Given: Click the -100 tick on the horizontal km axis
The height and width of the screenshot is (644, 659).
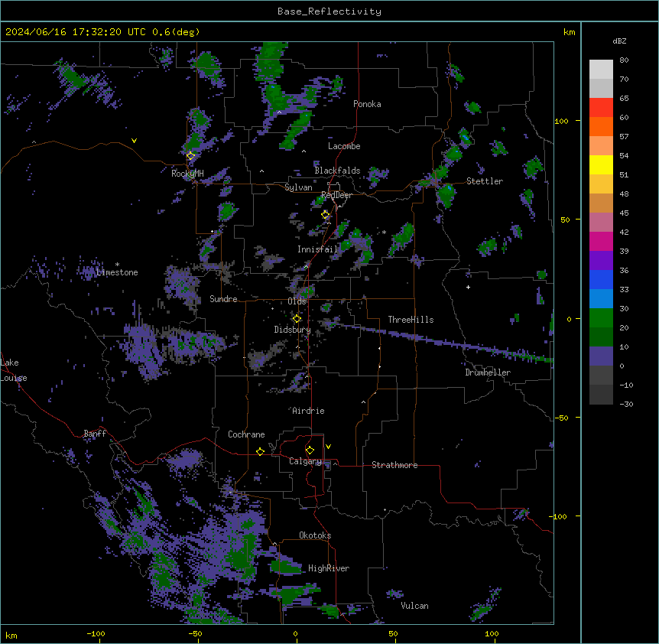Looking at the screenshot, I should click(96, 633).
